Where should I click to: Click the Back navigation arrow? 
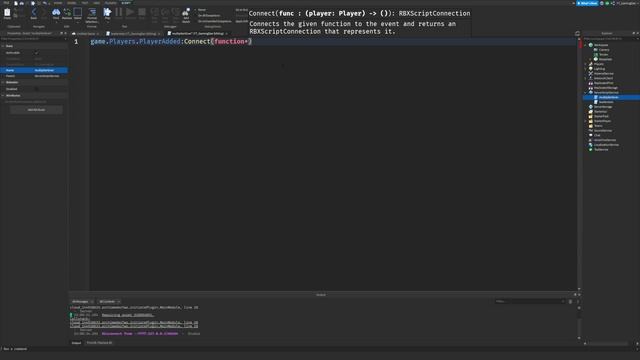pyautogui.click(x=34, y=13)
